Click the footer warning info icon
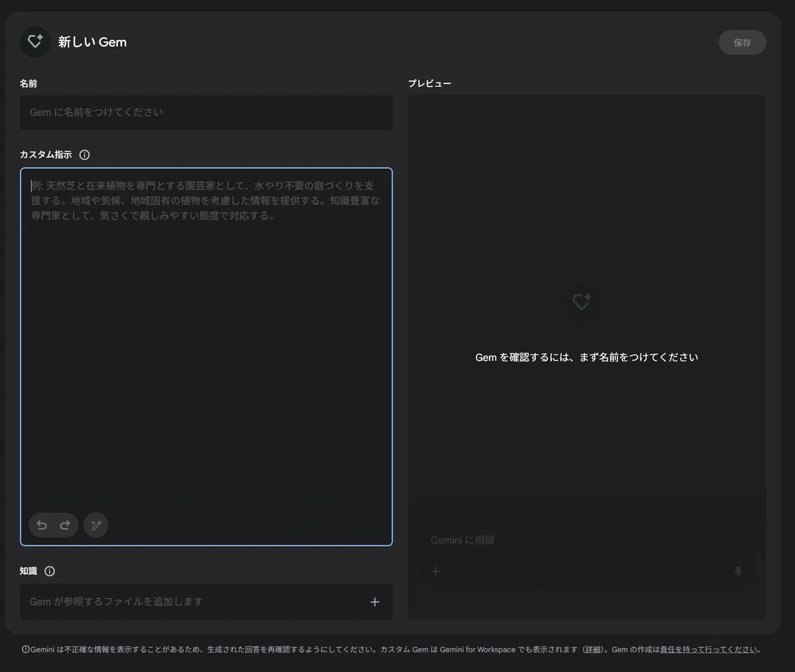The width and height of the screenshot is (795, 672). [x=26, y=649]
